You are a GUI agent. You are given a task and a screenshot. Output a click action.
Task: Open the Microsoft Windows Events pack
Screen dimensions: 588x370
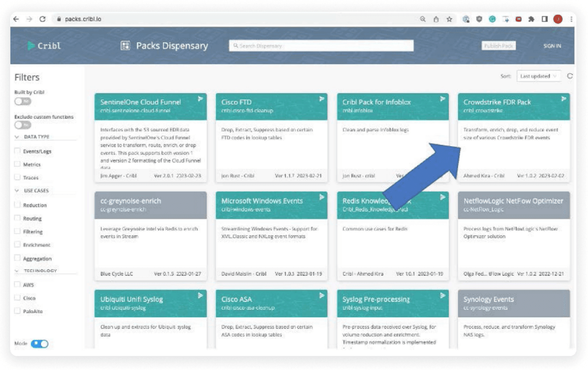[x=271, y=236]
